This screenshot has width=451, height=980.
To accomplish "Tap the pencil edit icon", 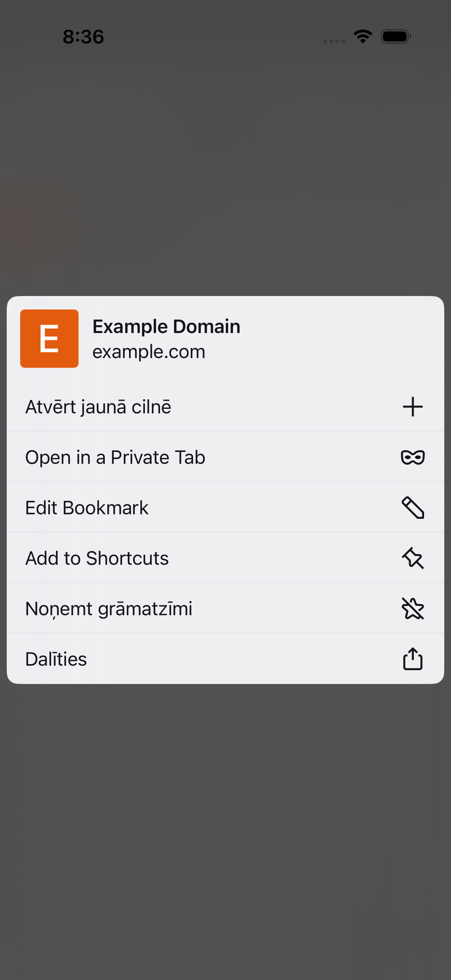I will (x=412, y=508).
